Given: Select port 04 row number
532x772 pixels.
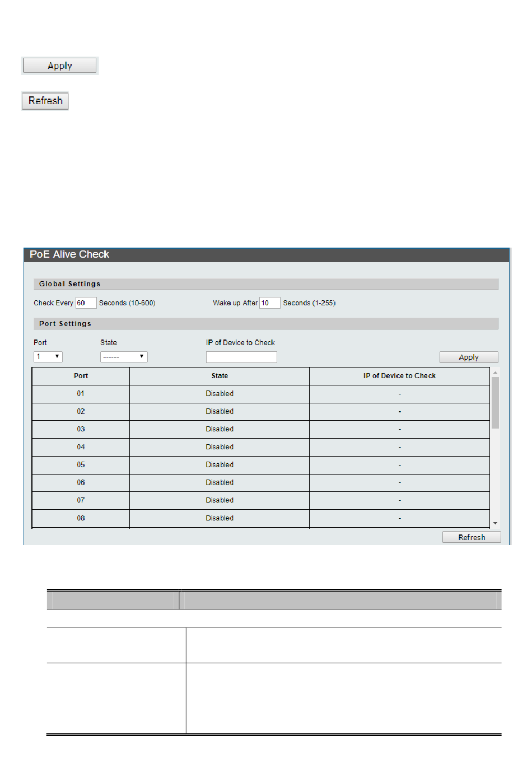Looking at the screenshot, I should click(x=81, y=447).
